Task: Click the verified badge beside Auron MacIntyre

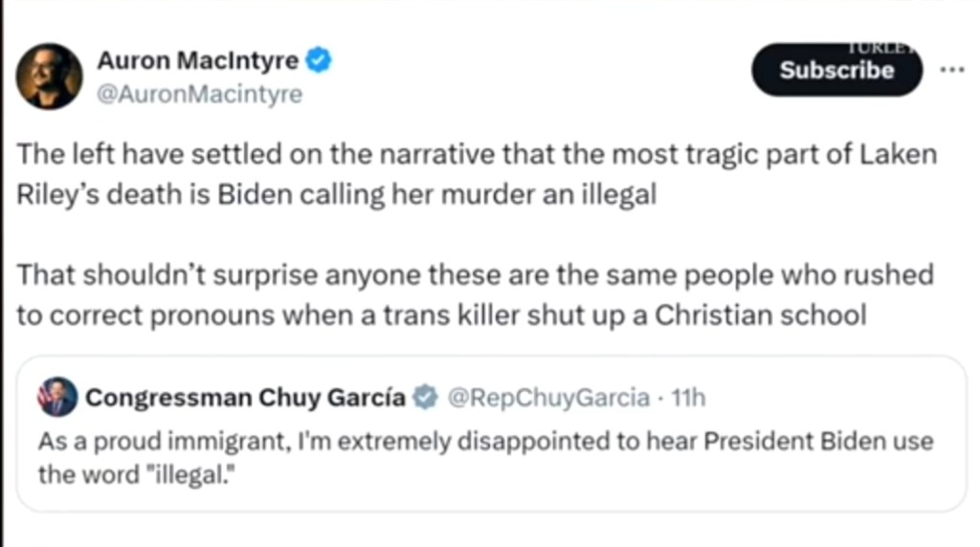Action: (320, 62)
